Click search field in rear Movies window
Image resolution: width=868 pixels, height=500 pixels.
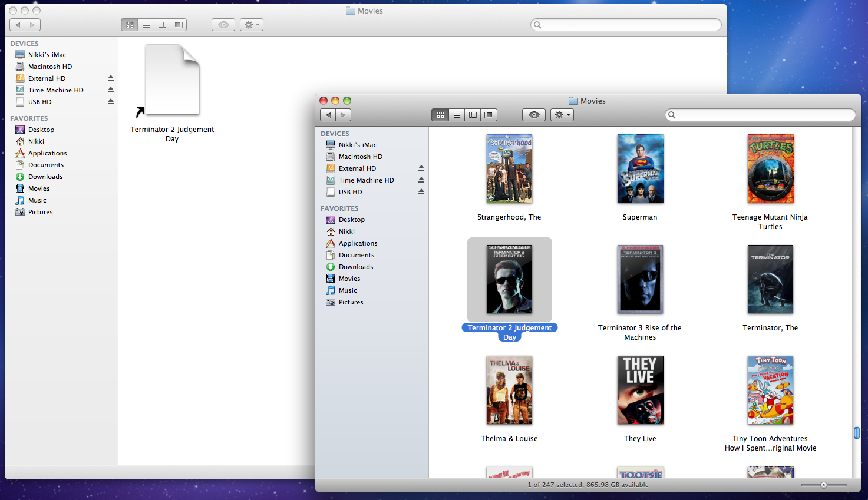point(626,25)
